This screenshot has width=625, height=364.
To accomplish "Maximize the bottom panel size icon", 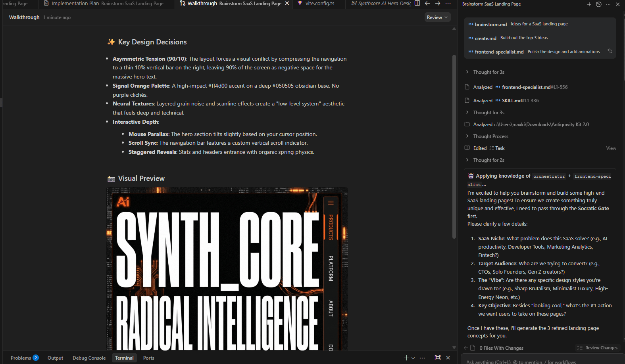I will [x=438, y=358].
